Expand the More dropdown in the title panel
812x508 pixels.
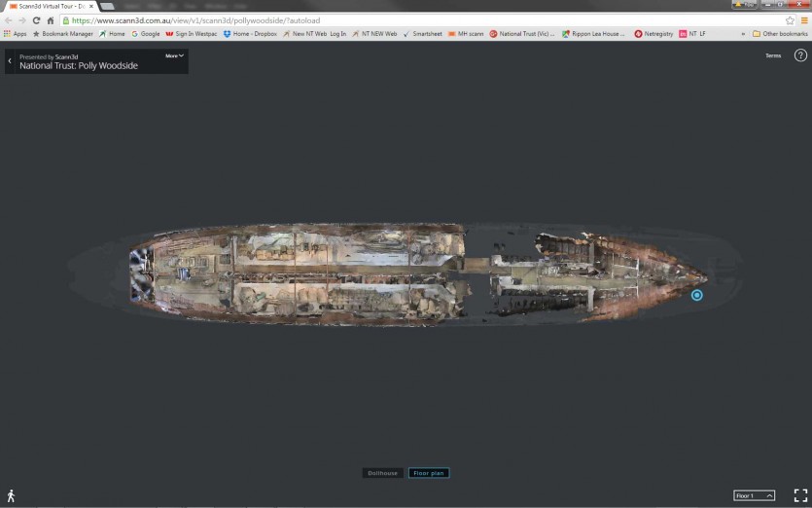pyautogui.click(x=174, y=55)
